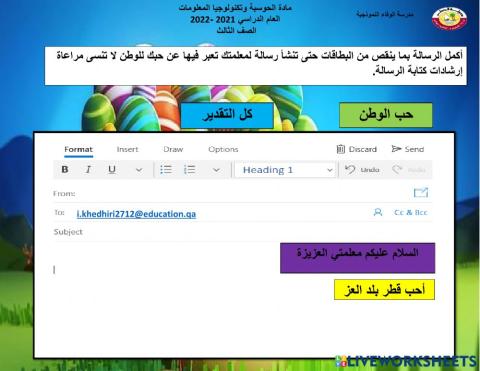480x371 pixels.
Task: Select the purple greeting card
Action: coord(357,258)
